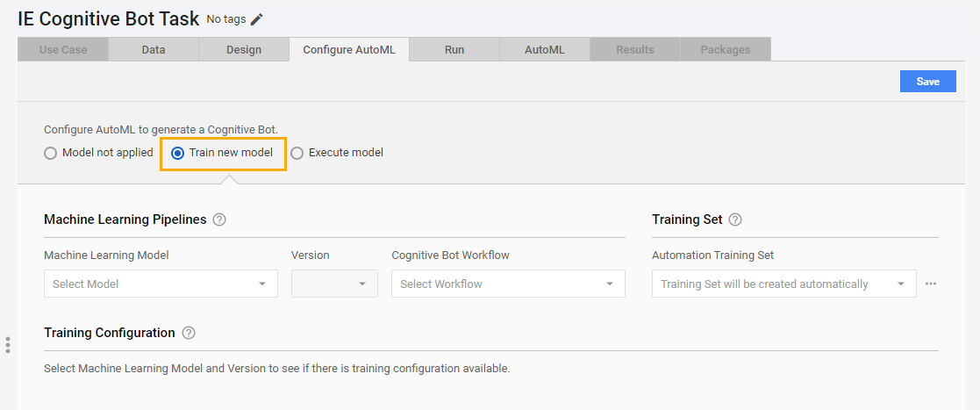Image resolution: width=980 pixels, height=410 pixels.
Task: Click the vertical dots handle on left edge
Action: coord(8,345)
